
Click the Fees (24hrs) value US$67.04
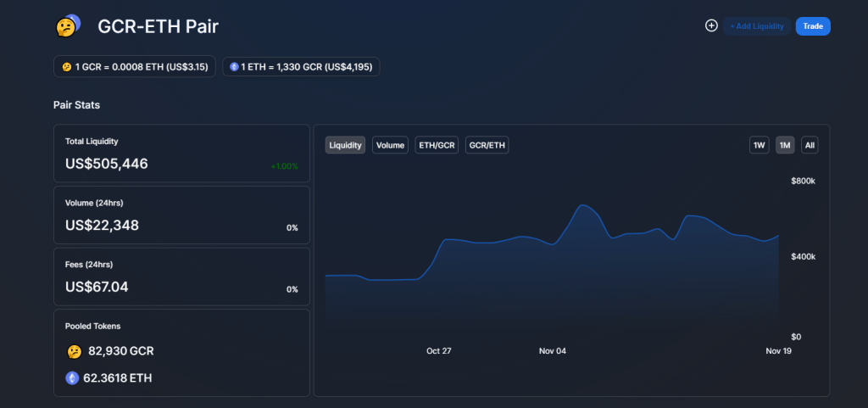tap(97, 287)
